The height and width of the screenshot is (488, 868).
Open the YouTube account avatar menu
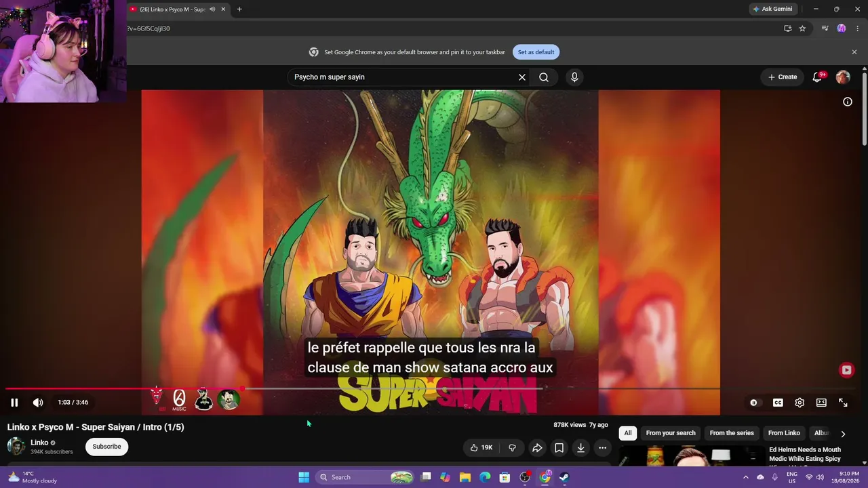pos(843,77)
